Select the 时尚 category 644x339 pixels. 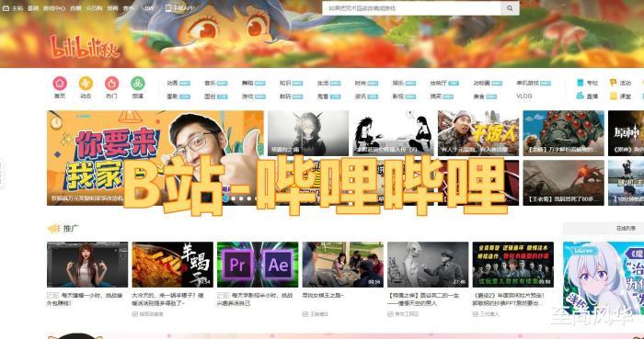[361, 83]
